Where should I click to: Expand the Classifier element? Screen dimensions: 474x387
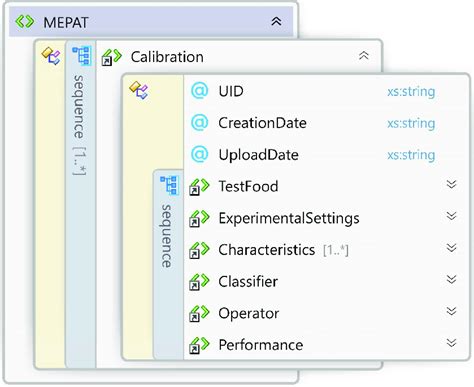pyautogui.click(x=451, y=279)
